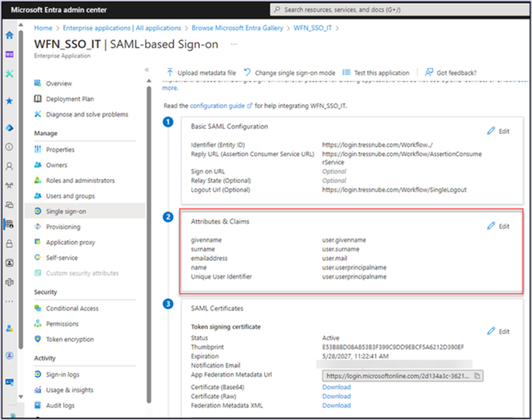The width and height of the screenshot is (532, 420).
Task: Open the ellipsis more icon in rail
Action: (x=10, y=302)
